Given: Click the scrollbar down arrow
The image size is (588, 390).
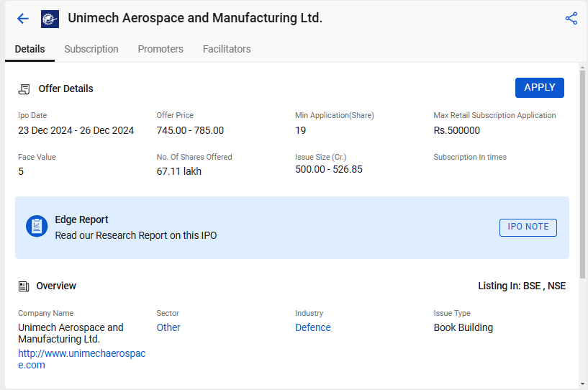Looking at the screenshot, I should point(582,384).
